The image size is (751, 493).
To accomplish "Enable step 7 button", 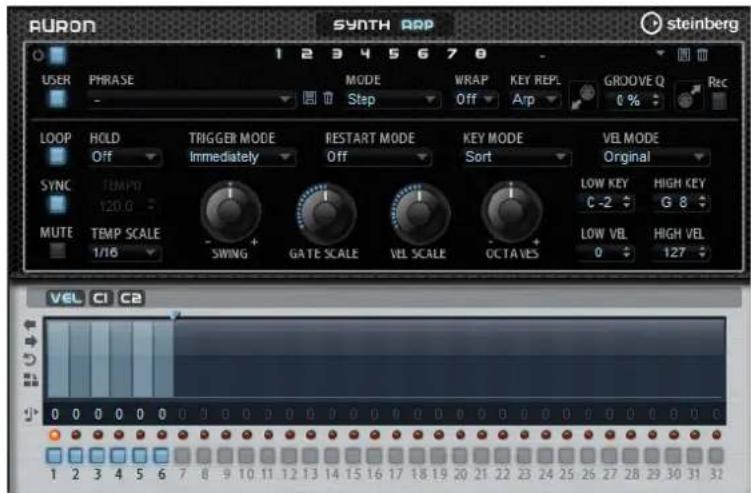I will 182,456.
